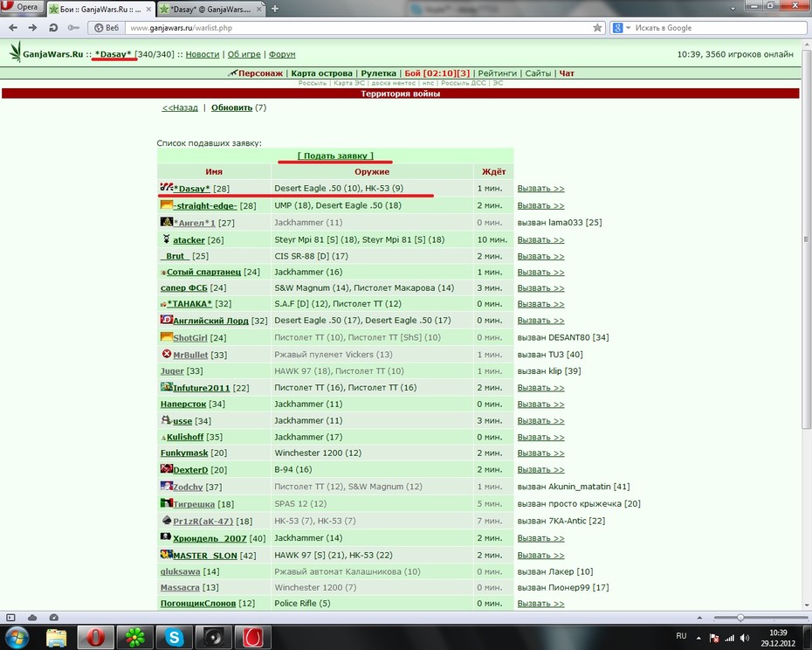Image resolution: width=812 pixels, height=650 pixels.
Task: Reload the page with refresh icon
Action: point(52,28)
